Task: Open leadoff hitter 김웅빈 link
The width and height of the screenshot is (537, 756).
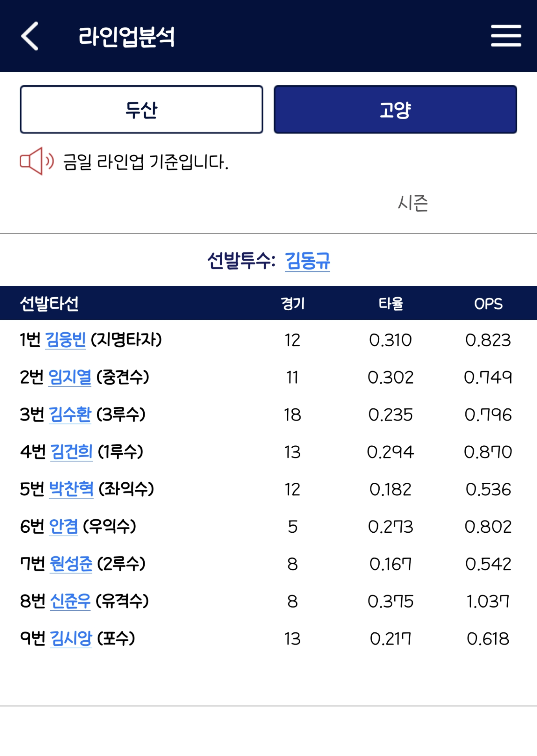Action: (x=66, y=340)
